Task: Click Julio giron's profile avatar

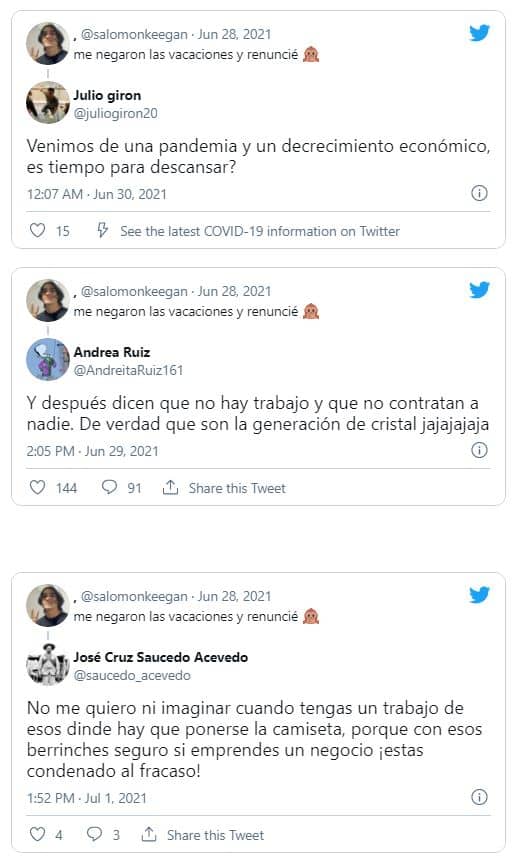Action: tap(48, 102)
